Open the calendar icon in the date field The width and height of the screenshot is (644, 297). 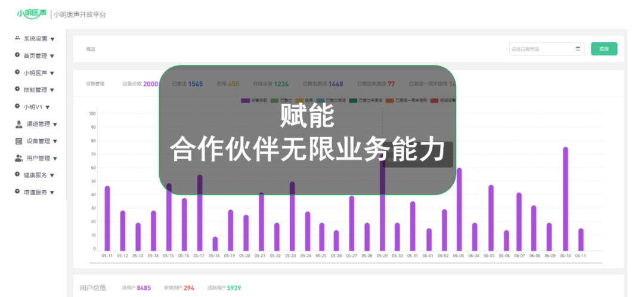pyautogui.click(x=578, y=48)
